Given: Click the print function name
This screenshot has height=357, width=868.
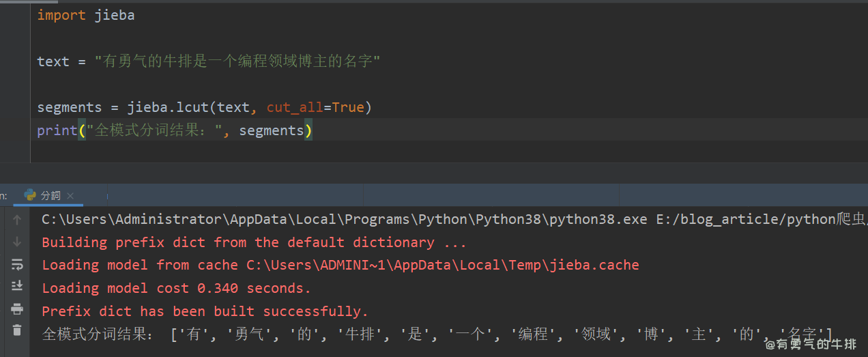Looking at the screenshot, I should [57, 130].
